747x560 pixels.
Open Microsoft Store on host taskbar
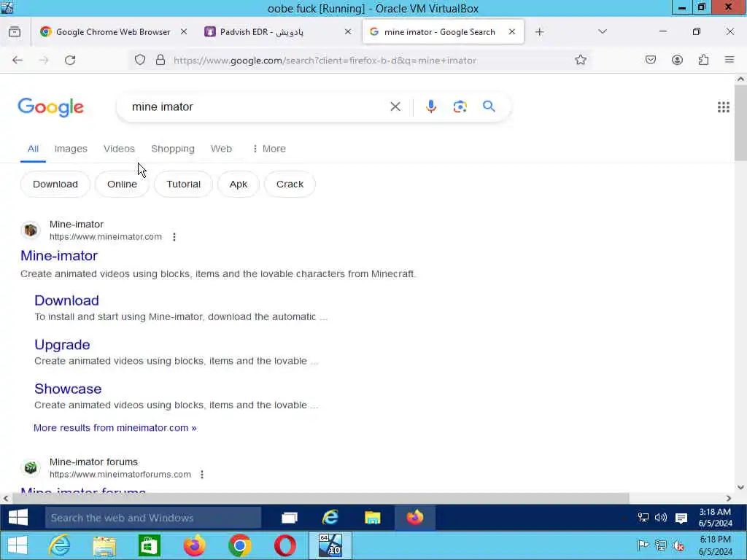[149, 545]
